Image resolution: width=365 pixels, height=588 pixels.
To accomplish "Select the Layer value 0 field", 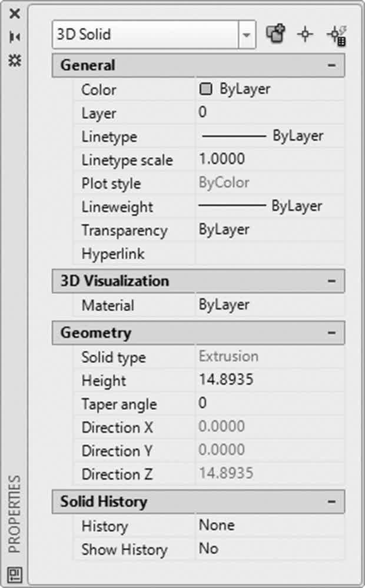I will point(270,112).
